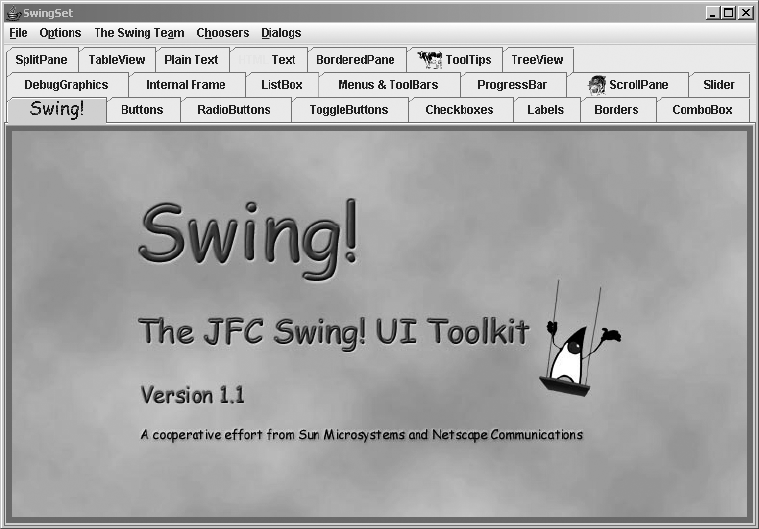Screen dimensions: 759x529
Task: Switch to the RadioButtons tab
Action: (x=235, y=110)
